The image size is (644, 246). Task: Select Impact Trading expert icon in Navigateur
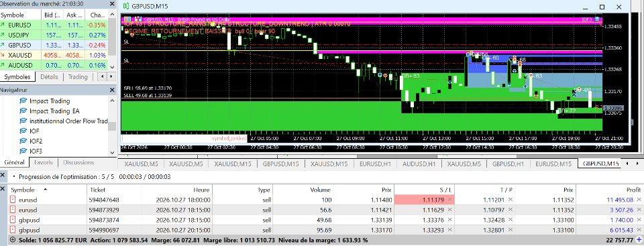[23, 101]
